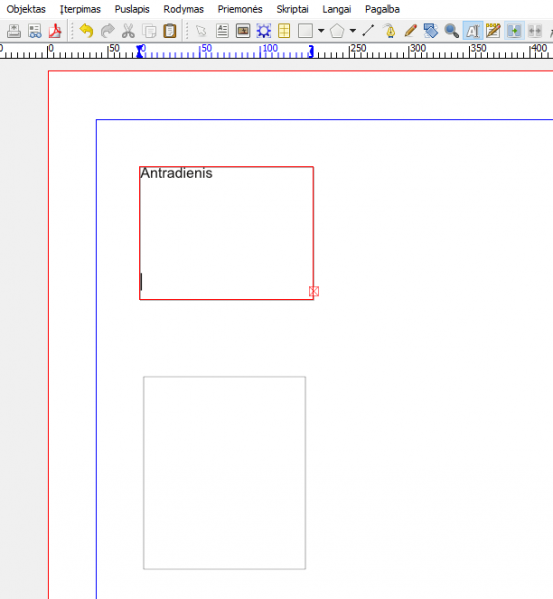Image resolution: width=553 pixels, height=599 pixels.
Task: Select the Insert Line tool
Action: click(x=368, y=31)
